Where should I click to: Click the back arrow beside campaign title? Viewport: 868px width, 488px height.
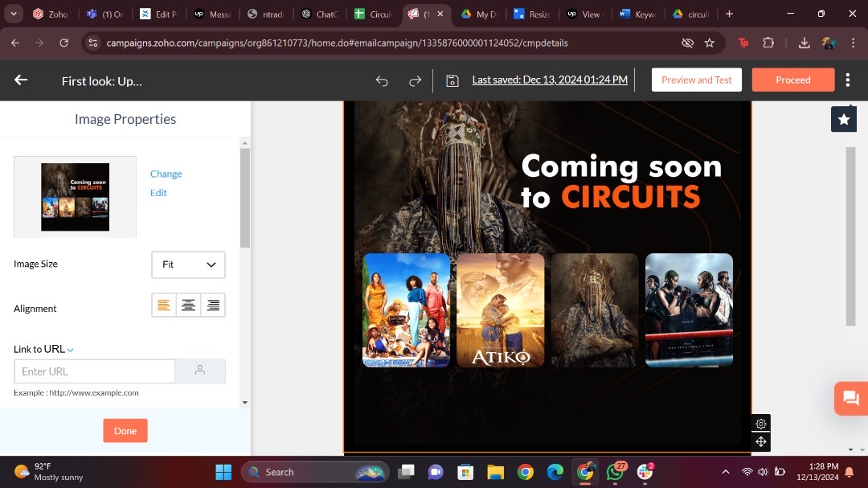tap(21, 80)
